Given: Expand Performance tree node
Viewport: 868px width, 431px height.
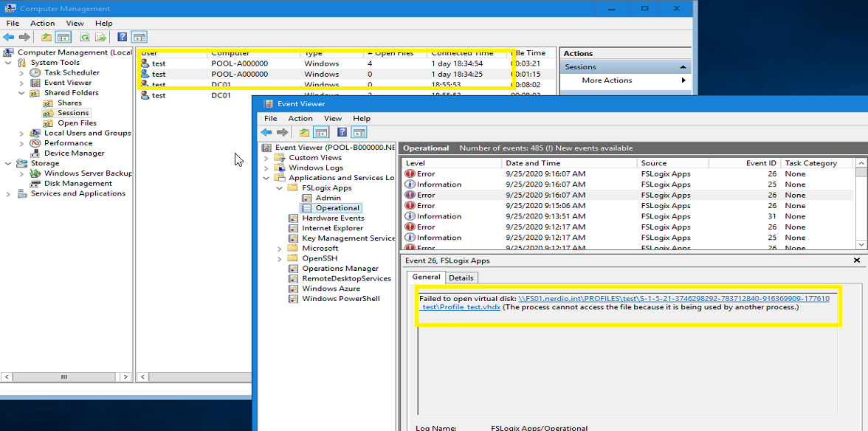Looking at the screenshot, I should [x=21, y=143].
